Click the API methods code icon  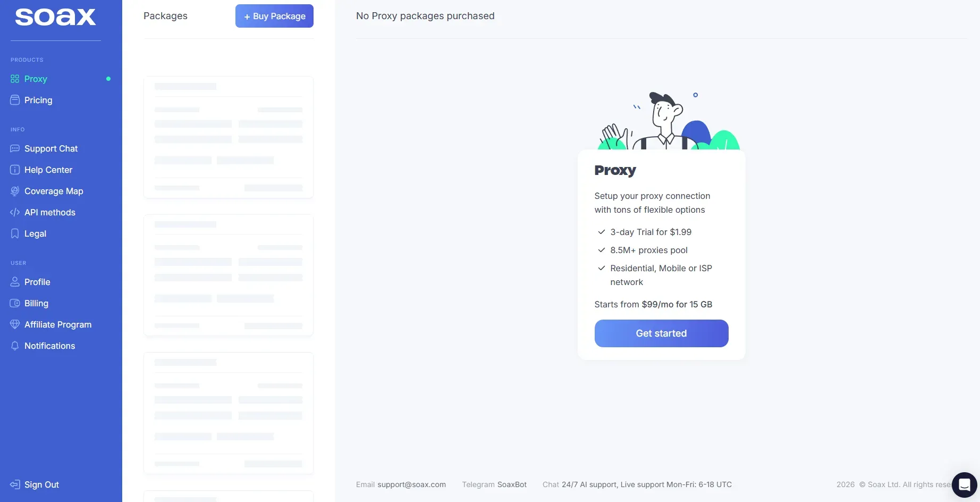(x=15, y=213)
